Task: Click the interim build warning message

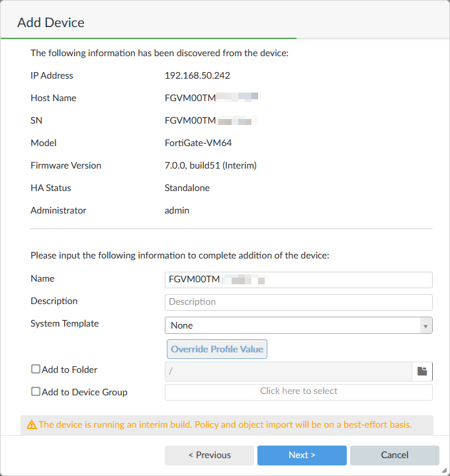Action: pyautogui.click(x=225, y=425)
